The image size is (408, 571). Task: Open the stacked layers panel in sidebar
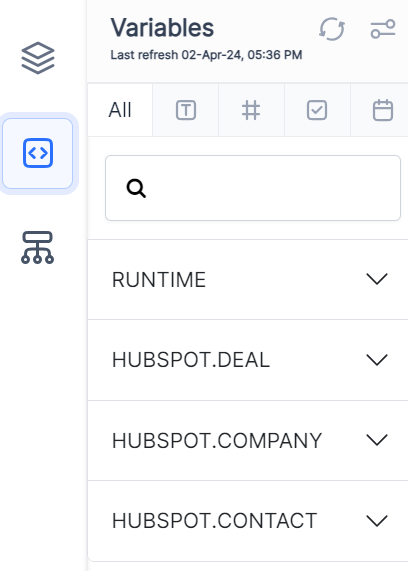(38, 58)
